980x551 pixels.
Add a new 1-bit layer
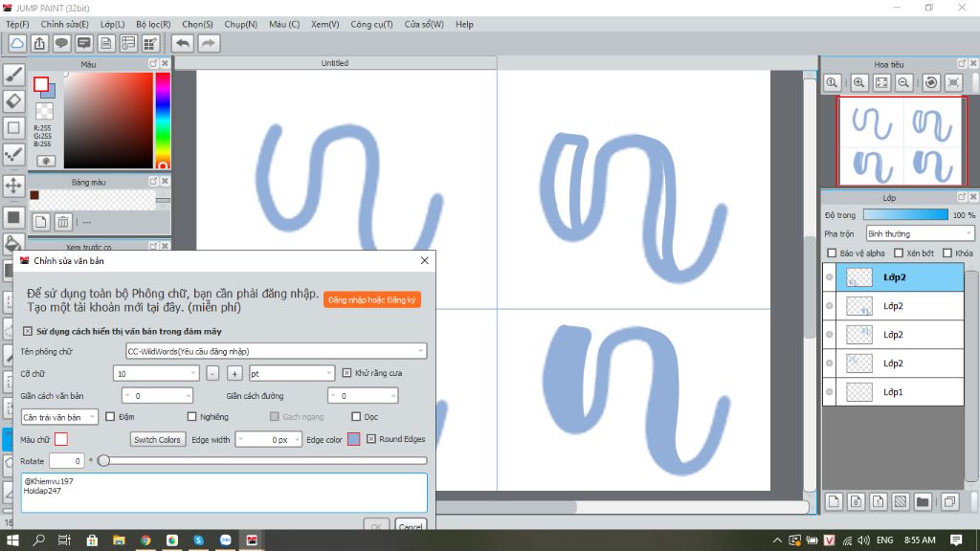(879, 501)
